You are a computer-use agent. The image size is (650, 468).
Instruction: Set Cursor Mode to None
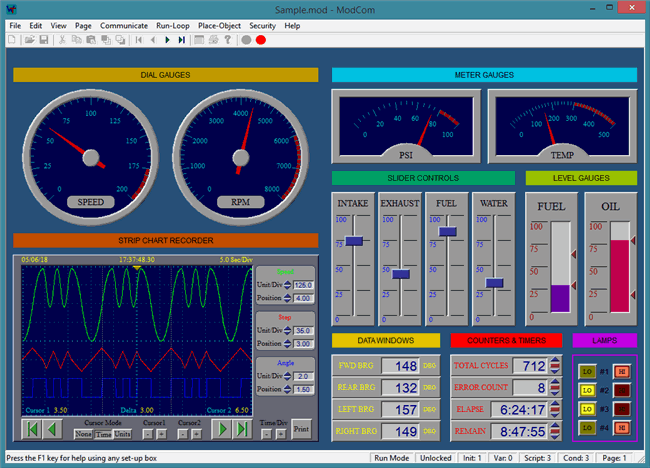(84, 434)
